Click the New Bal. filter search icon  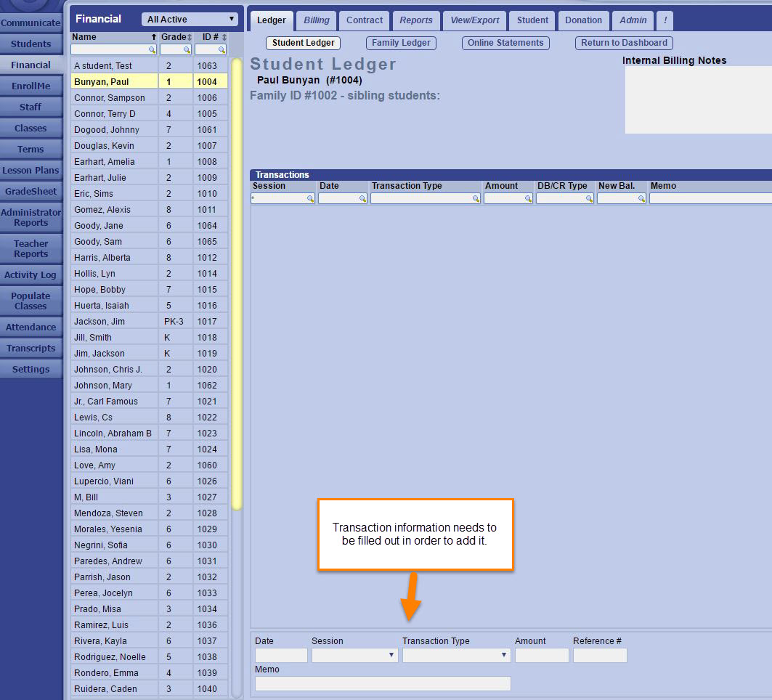tap(641, 198)
